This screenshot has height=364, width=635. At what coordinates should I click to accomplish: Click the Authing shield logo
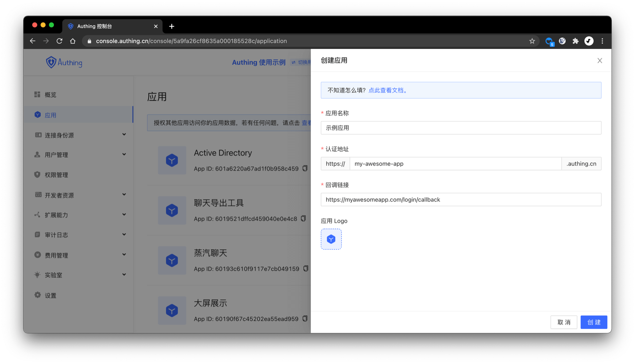[x=51, y=62]
